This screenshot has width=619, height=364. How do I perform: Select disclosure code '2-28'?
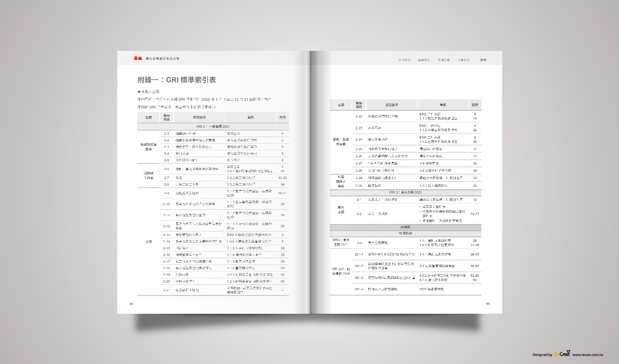359,171
